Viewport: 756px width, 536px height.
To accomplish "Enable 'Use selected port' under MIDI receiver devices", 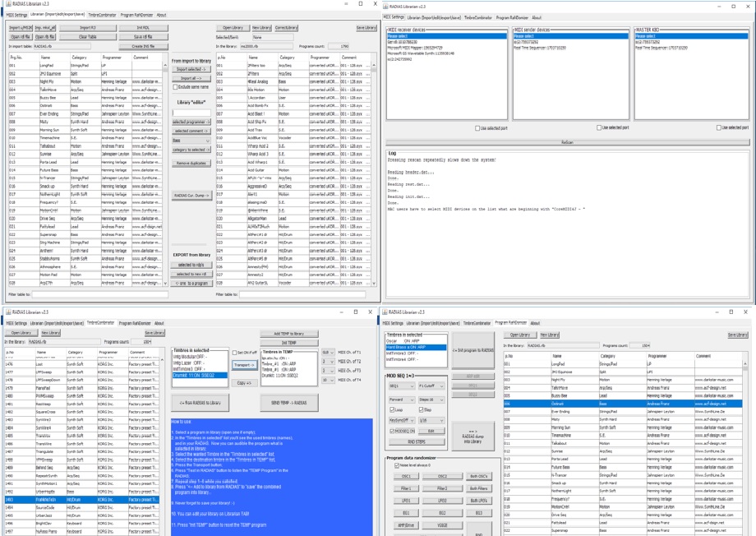I will tap(477, 128).
